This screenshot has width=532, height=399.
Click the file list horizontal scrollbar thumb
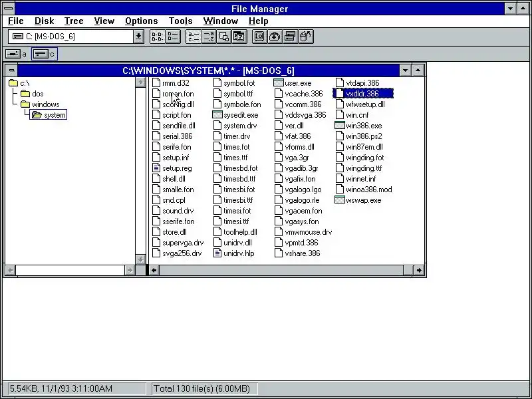pyautogui.click(x=408, y=271)
